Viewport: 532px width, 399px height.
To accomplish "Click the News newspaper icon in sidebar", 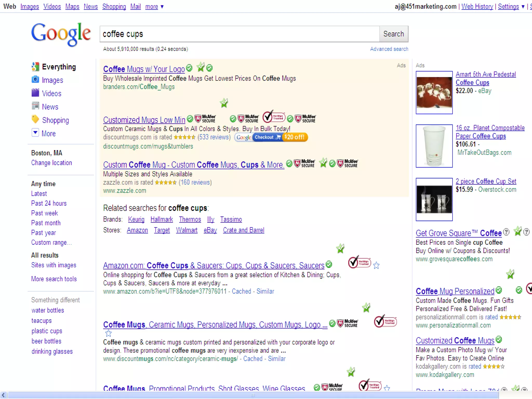I will (35, 106).
